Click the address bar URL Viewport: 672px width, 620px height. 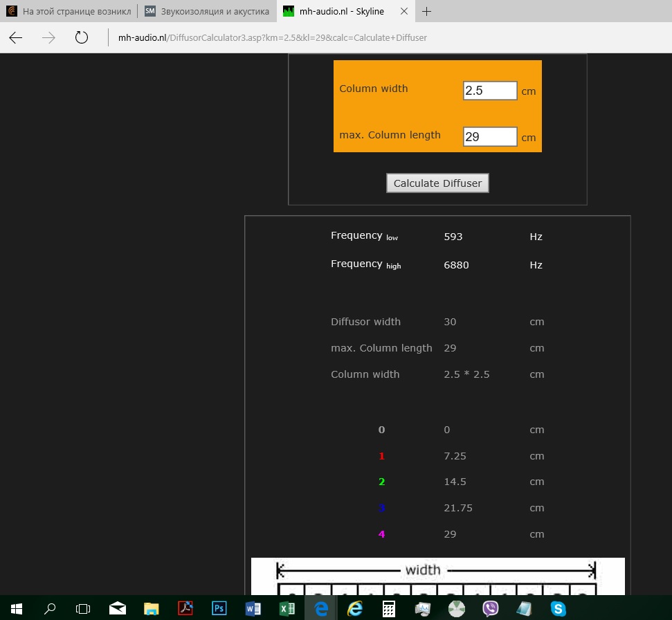(273, 38)
